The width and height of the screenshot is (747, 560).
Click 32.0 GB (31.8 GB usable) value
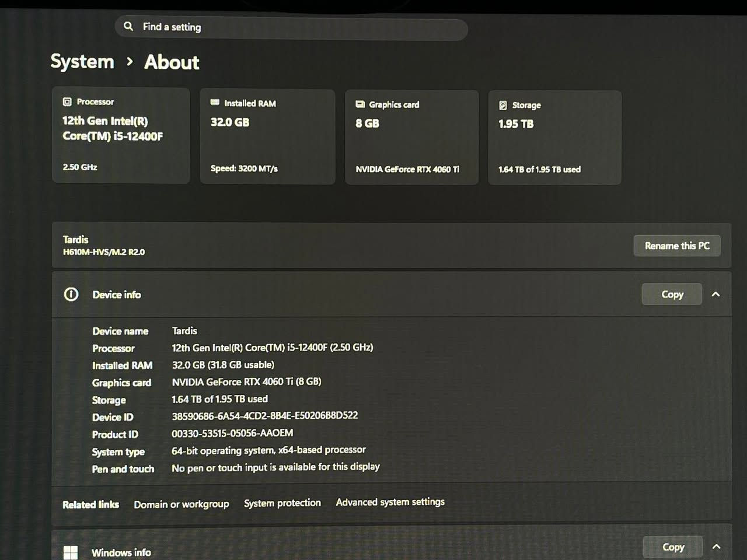tap(223, 365)
